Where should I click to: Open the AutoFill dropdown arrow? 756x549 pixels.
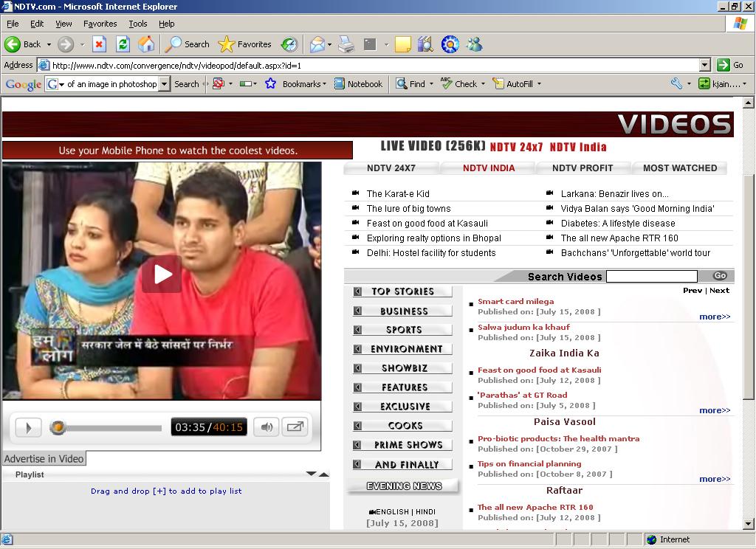tap(539, 84)
